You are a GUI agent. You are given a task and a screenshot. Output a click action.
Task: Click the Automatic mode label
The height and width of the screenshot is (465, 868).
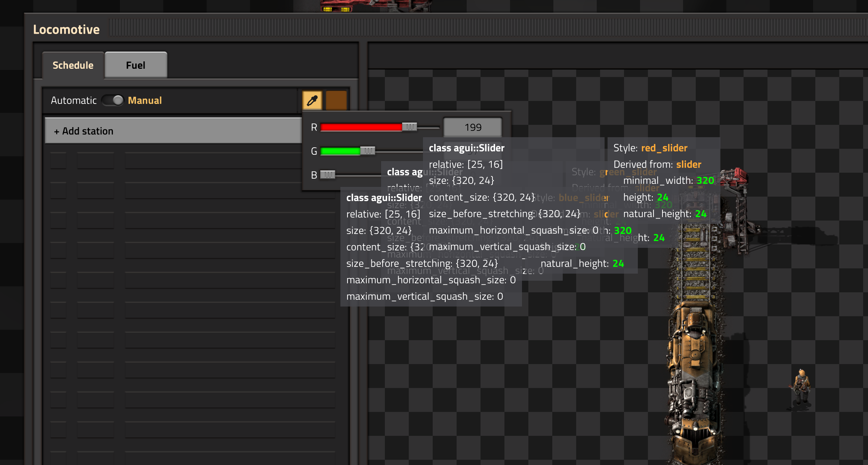(74, 100)
